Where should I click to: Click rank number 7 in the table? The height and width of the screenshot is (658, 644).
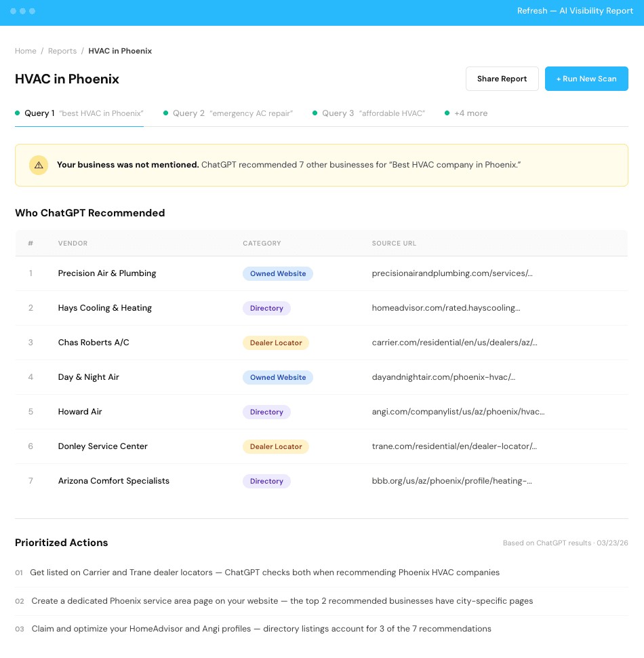(31, 481)
